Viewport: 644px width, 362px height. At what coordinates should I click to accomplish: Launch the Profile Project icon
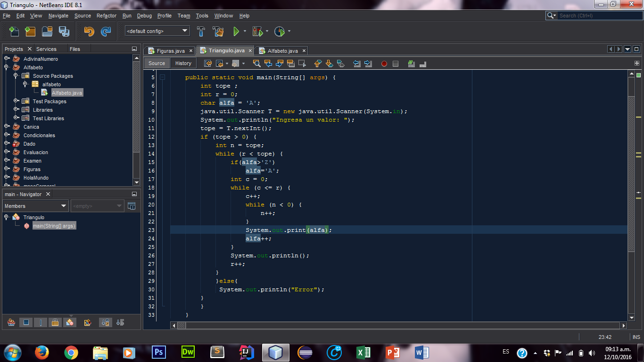280,32
